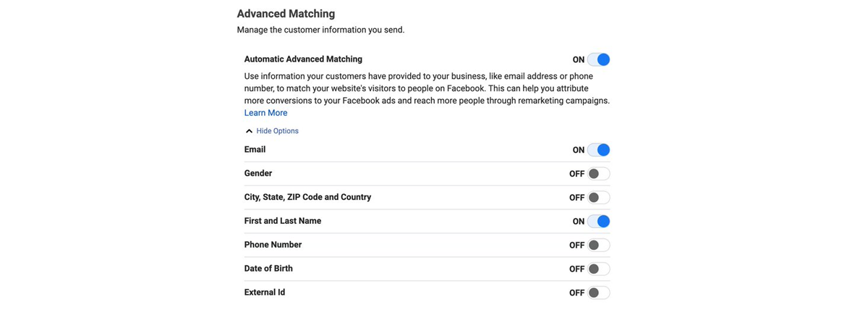Turn off First and Last Name toggle
The height and width of the screenshot is (315, 868).
pyautogui.click(x=598, y=222)
